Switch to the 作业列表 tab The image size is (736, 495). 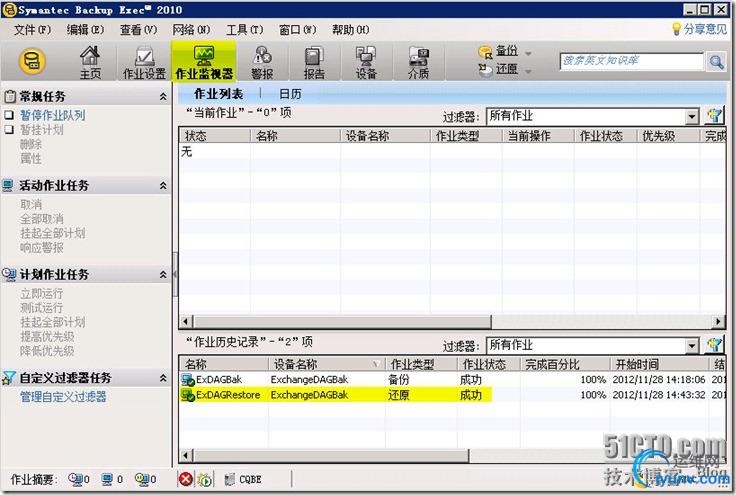click(218, 94)
